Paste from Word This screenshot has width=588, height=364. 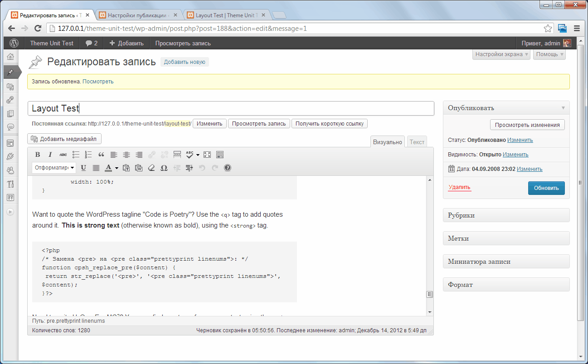click(x=139, y=168)
